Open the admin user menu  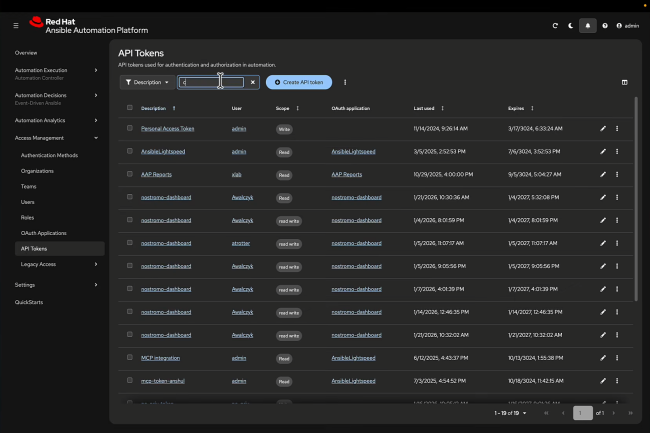point(628,26)
